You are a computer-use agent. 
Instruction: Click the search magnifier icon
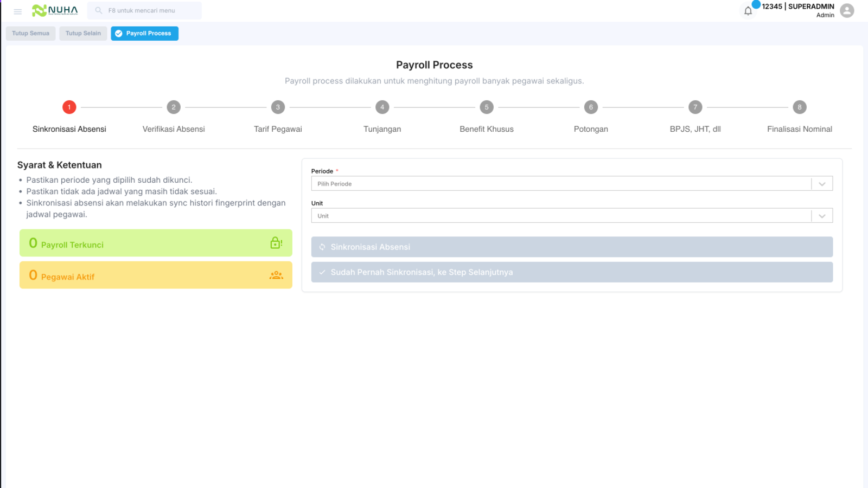point(99,10)
